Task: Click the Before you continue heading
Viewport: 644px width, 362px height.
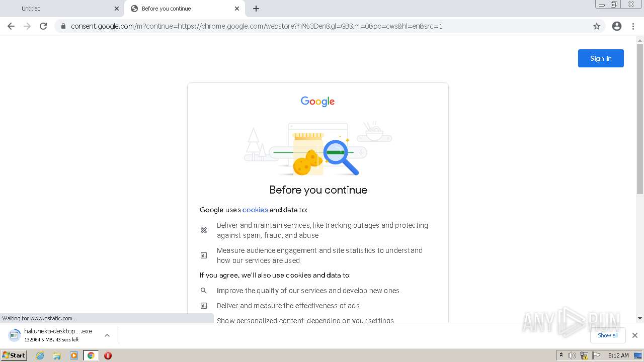Action: pos(318,190)
